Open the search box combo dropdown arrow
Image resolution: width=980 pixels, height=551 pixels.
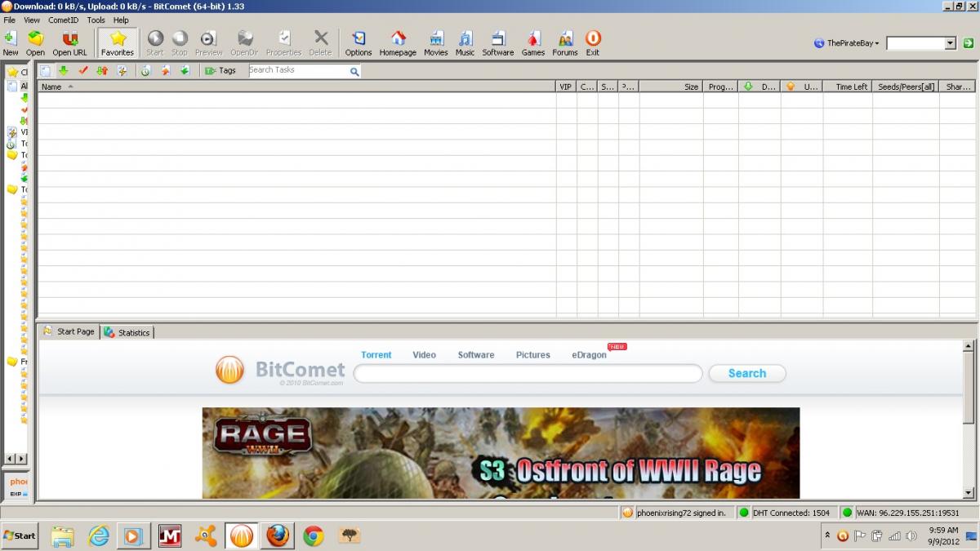(x=950, y=43)
